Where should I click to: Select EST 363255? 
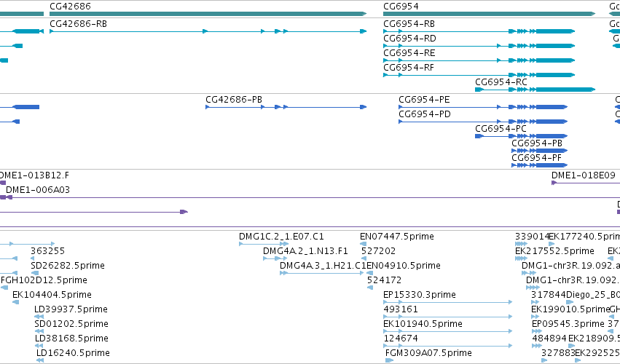[47, 251]
